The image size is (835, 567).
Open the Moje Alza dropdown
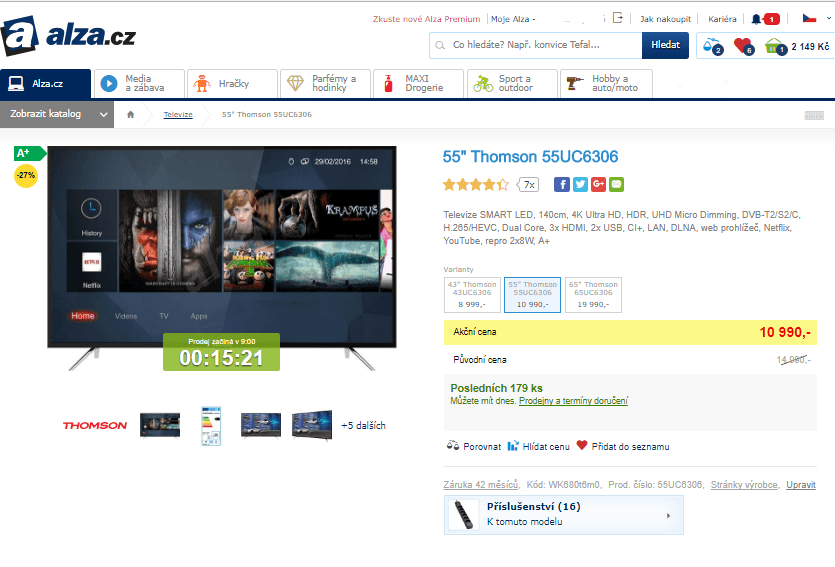(513, 19)
